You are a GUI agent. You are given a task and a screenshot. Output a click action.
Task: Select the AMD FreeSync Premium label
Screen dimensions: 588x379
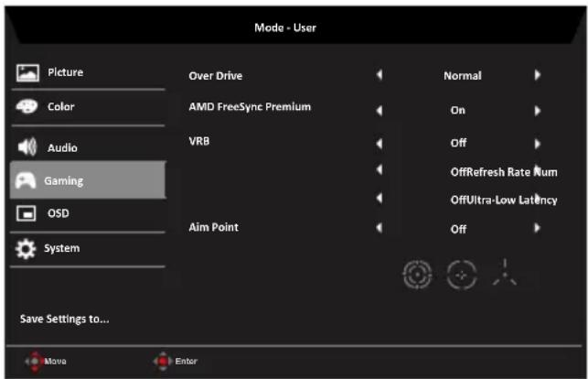click(x=250, y=107)
